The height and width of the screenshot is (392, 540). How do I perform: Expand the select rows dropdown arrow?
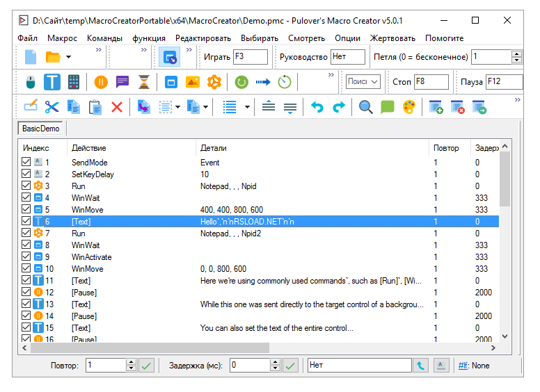[x=177, y=107]
